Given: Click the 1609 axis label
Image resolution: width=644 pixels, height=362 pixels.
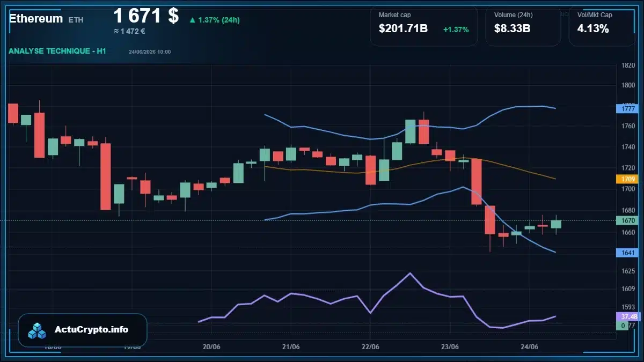Looking at the screenshot, I should click(x=628, y=289).
